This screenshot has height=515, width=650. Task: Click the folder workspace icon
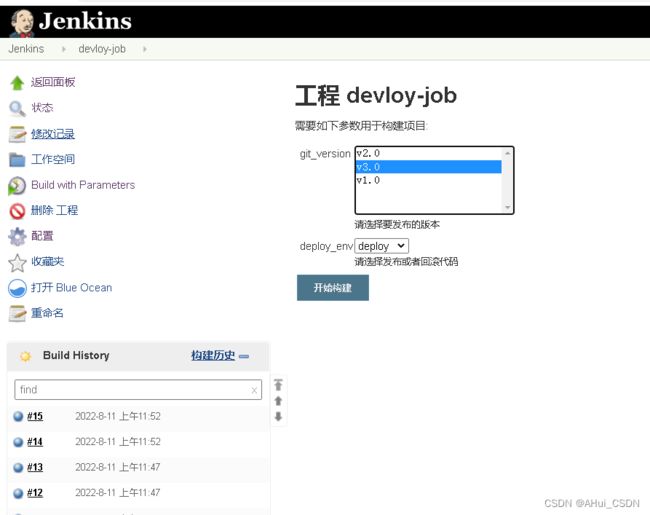click(x=17, y=160)
